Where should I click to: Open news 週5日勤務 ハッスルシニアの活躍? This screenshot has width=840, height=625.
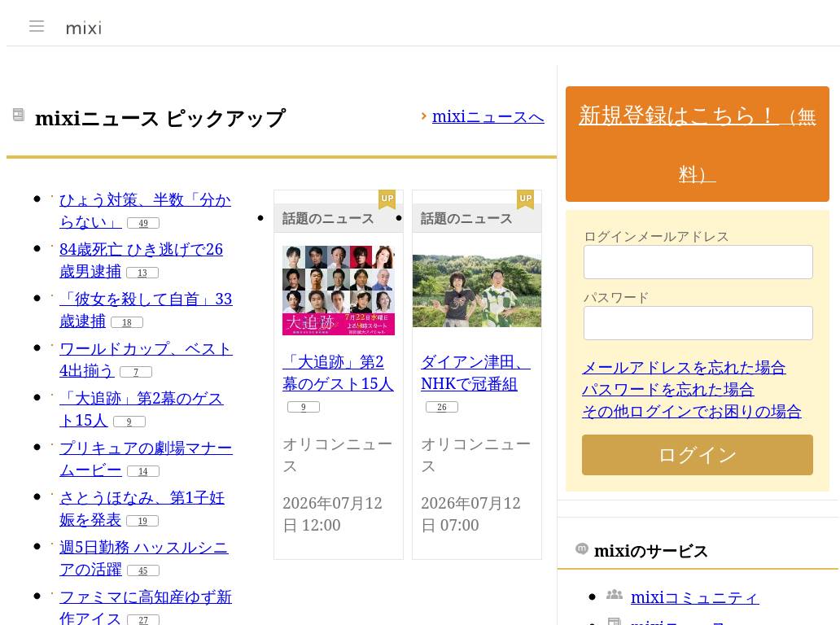click(143, 557)
